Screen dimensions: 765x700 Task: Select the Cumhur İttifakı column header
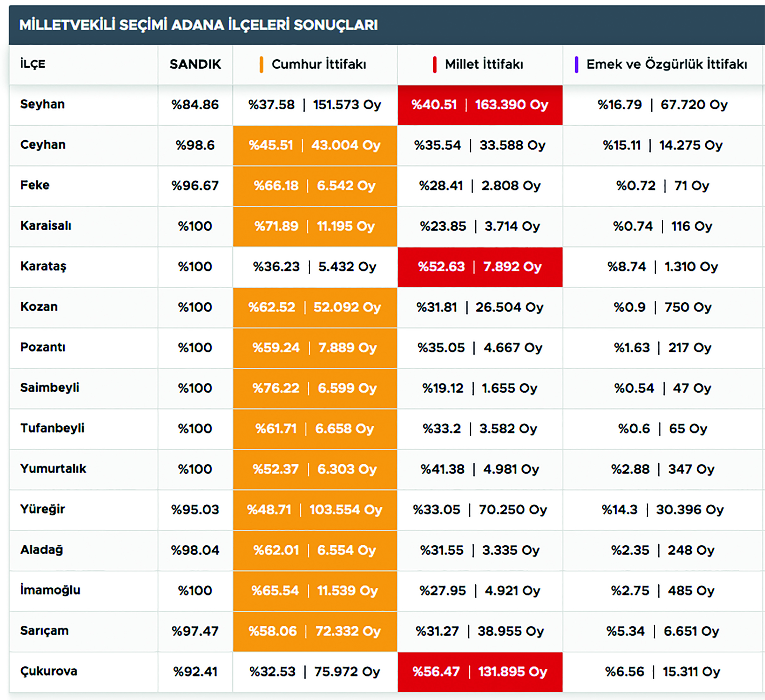tap(319, 64)
